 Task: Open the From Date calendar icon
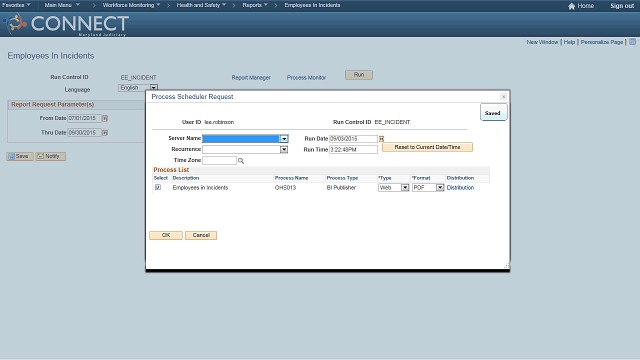105,118
